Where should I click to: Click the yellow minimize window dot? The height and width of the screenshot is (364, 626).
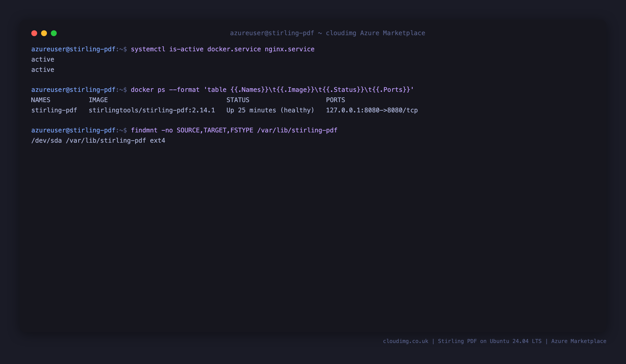coord(44,33)
